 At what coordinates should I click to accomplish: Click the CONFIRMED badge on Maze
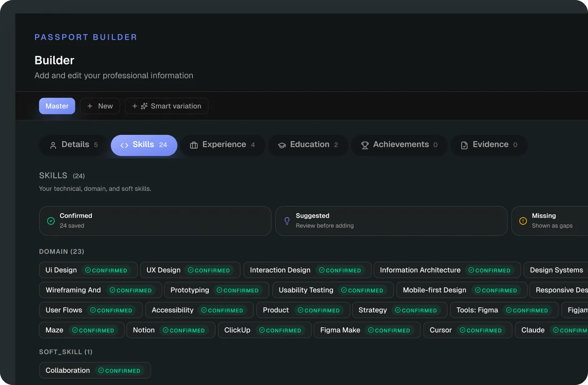pos(93,330)
